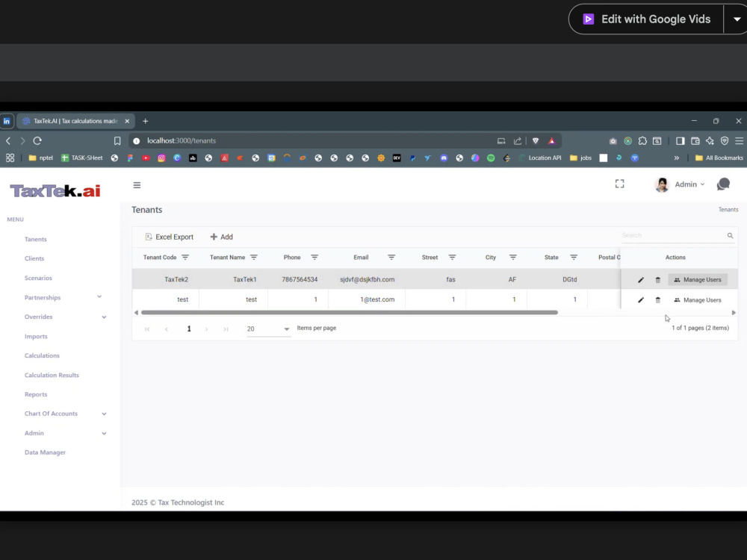Add a new tenant
Image resolution: width=747 pixels, height=560 pixels.
(x=222, y=237)
